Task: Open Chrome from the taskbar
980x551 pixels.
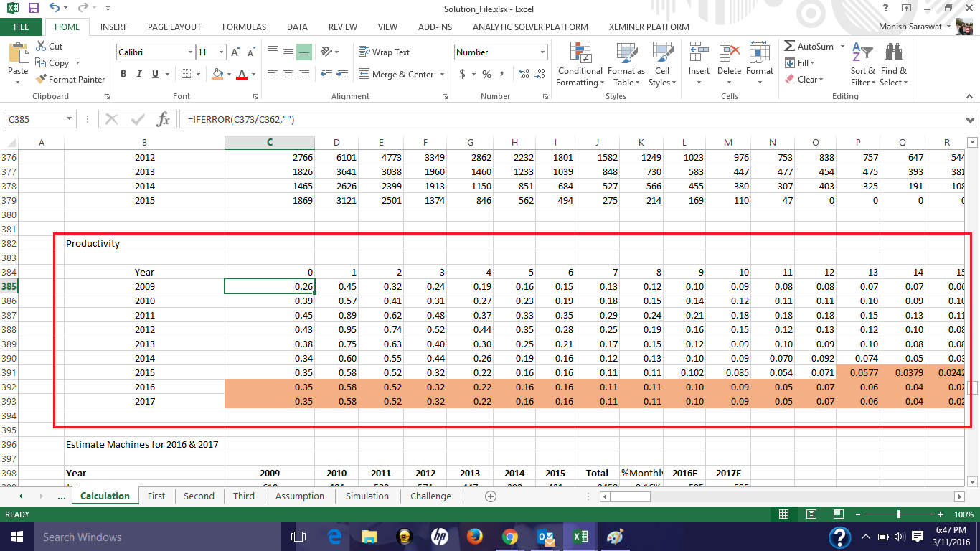Action: click(x=510, y=537)
